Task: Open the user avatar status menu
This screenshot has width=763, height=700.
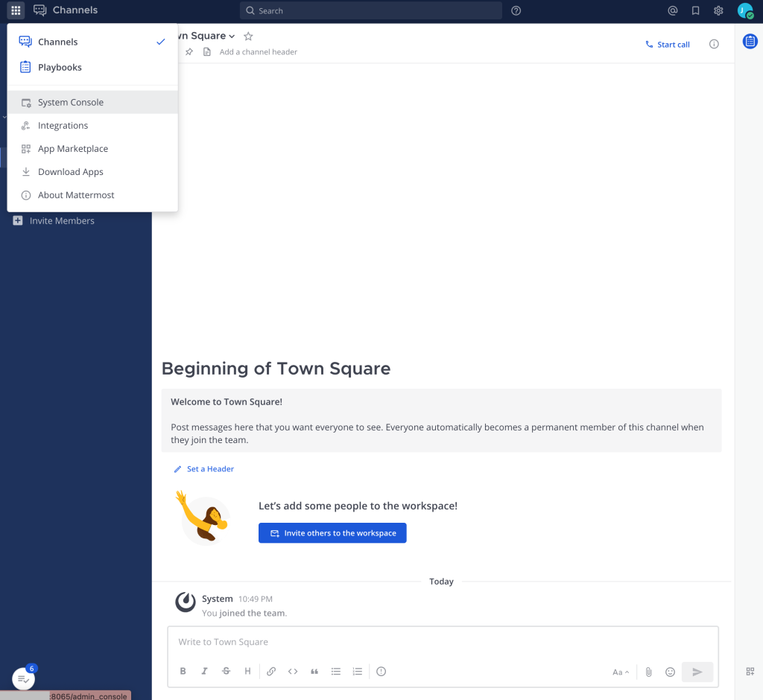Action: (x=744, y=10)
